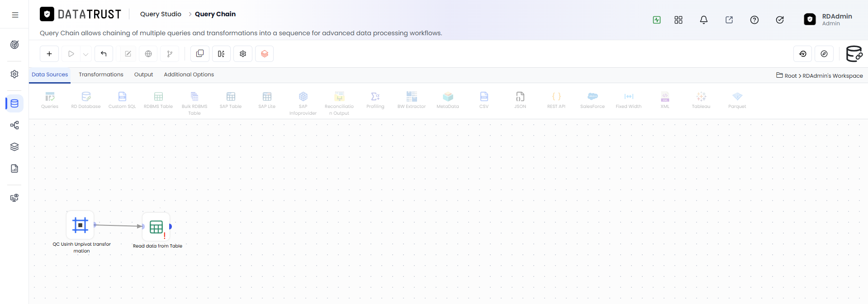The image size is (868, 304).
Task: Open sidebar settings gear
Action: point(14,74)
